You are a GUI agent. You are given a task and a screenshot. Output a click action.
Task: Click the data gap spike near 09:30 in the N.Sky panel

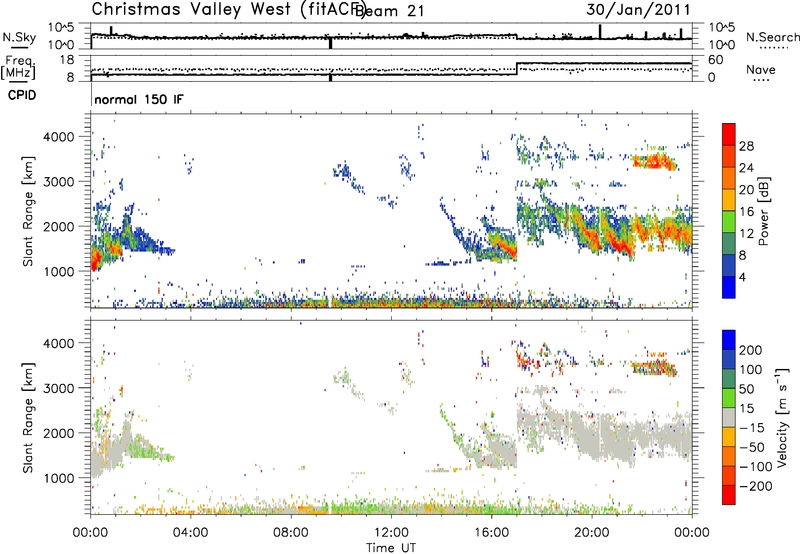point(331,43)
